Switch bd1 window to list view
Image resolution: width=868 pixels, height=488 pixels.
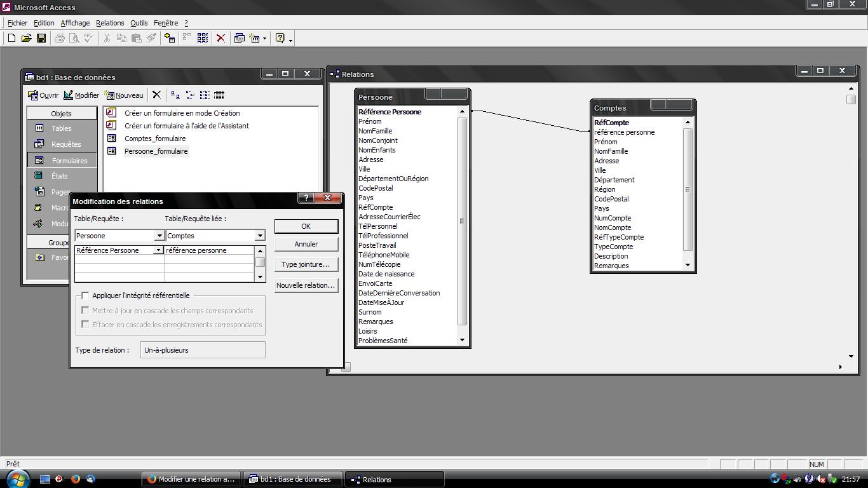pos(205,95)
